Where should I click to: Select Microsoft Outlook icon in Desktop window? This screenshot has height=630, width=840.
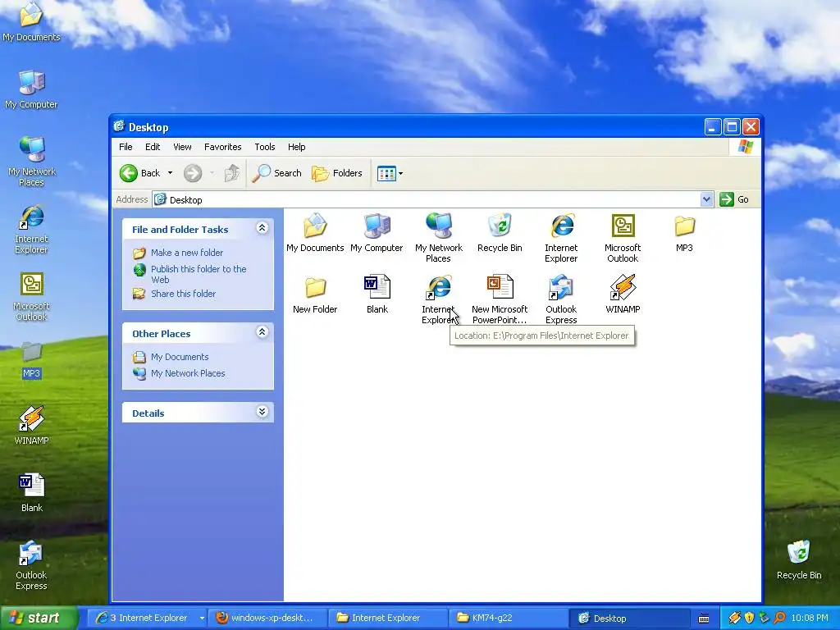tap(623, 237)
